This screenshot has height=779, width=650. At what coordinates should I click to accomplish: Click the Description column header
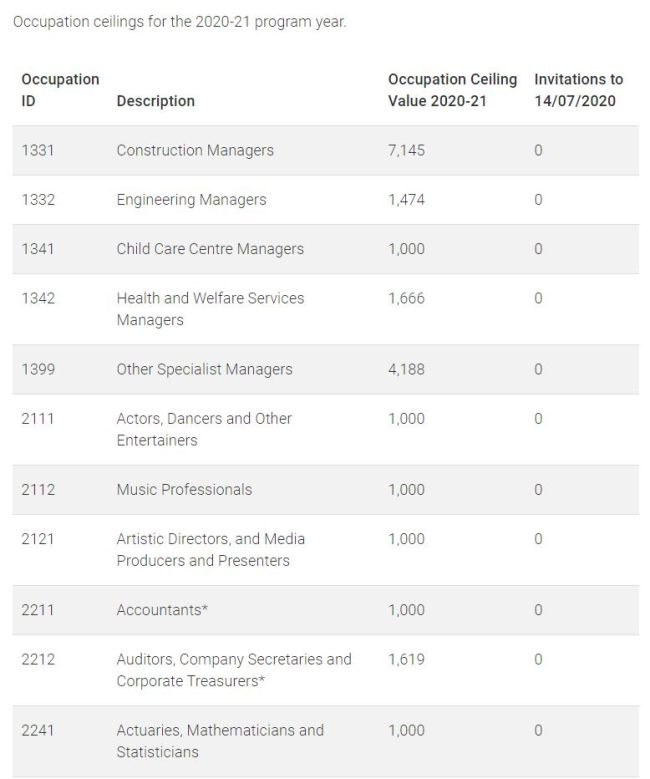pos(155,100)
